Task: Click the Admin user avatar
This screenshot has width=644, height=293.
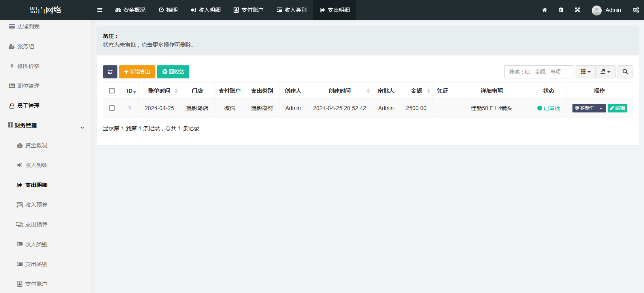Action: (597, 10)
